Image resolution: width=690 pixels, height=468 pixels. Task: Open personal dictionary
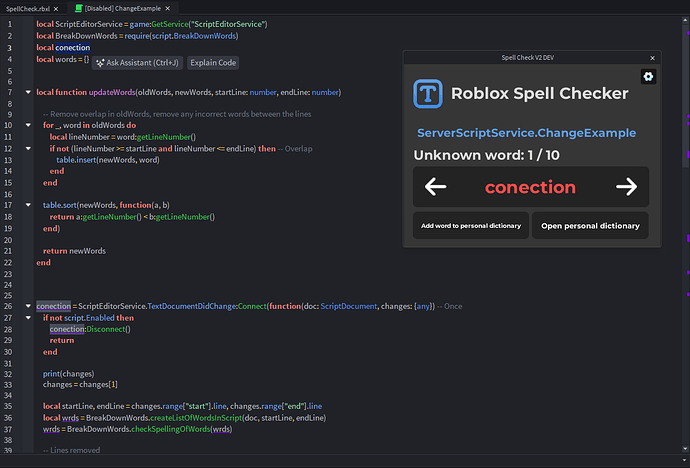[590, 226]
